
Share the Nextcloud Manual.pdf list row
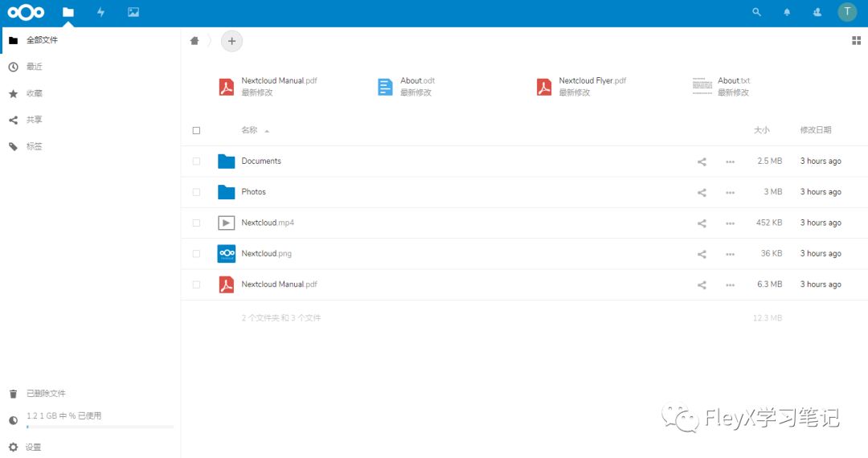702,285
